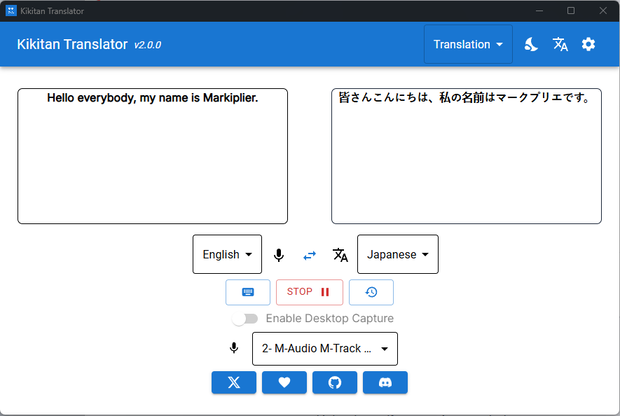620x416 pixels.
Task: Click the source text box with Markiplier
Action: tap(153, 156)
